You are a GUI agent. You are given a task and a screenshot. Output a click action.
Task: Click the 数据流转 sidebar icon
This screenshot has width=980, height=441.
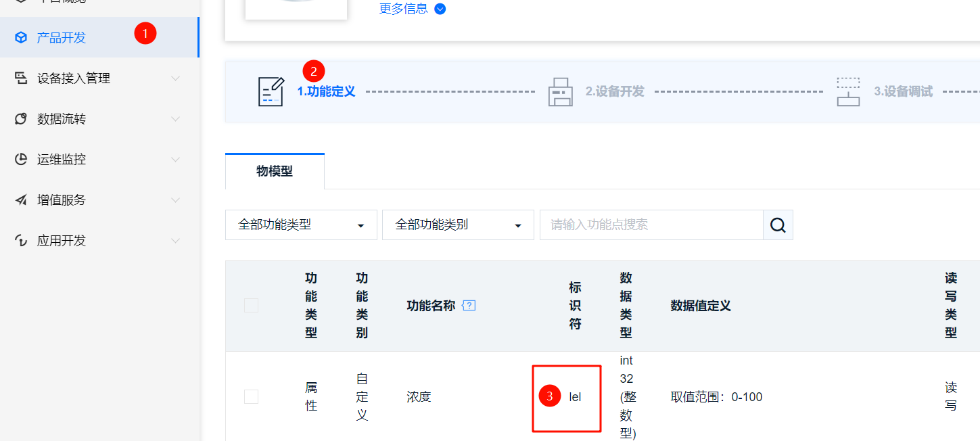point(19,118)
